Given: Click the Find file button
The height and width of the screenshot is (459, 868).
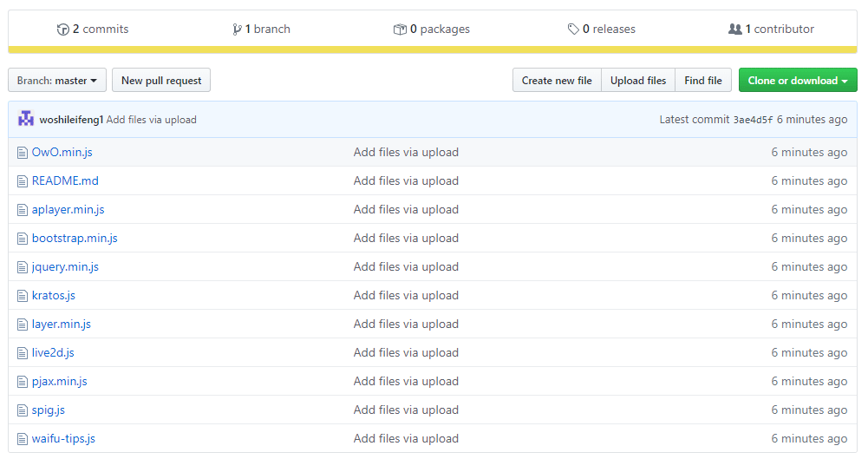Looking at the screenshot, I should (702, 81).
